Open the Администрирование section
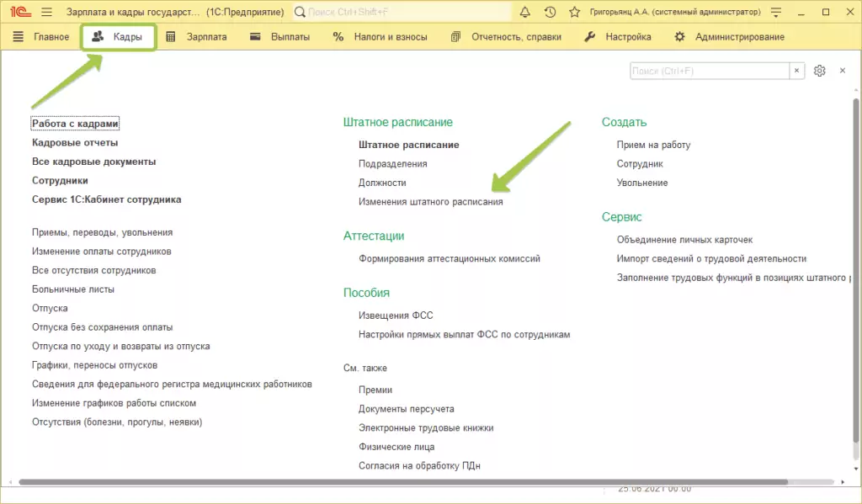Image resolution: width=862 pixels, height=504 pixels. [x=729, y=37]
